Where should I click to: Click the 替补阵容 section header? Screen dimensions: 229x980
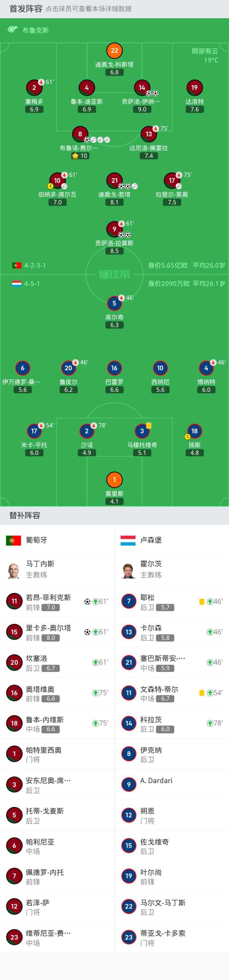[x=25, y=516]
